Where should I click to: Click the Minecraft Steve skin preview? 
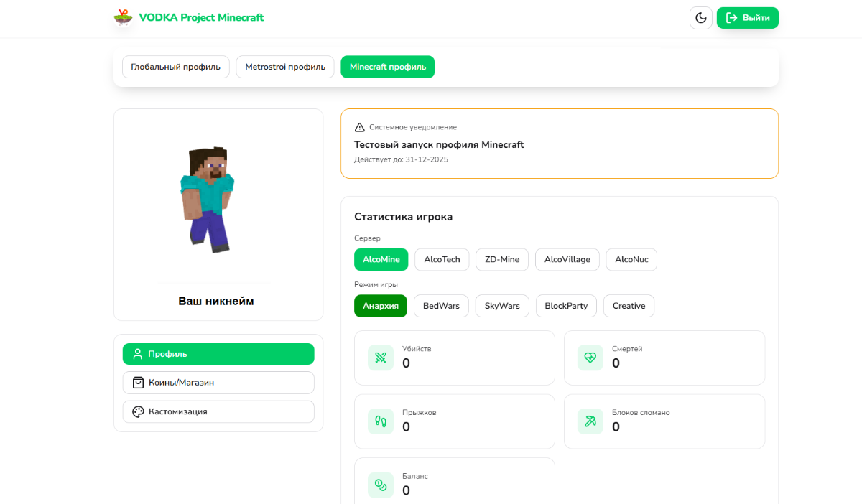coord(207,200)
